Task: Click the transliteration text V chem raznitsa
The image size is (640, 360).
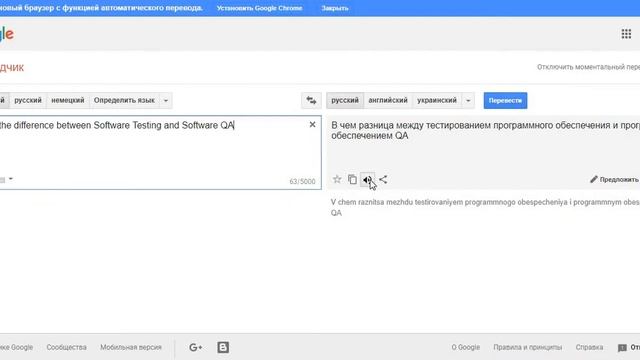Action: tap(485, 207)
